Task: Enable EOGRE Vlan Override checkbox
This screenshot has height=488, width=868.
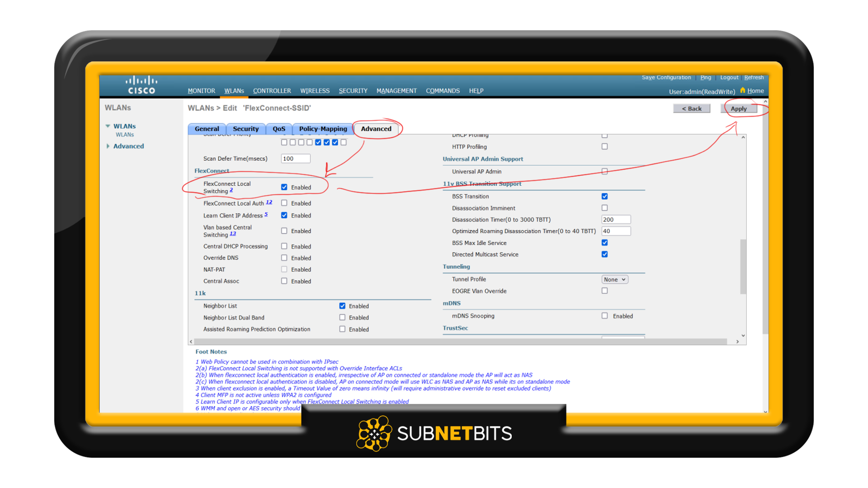Action: coord(604,291)
